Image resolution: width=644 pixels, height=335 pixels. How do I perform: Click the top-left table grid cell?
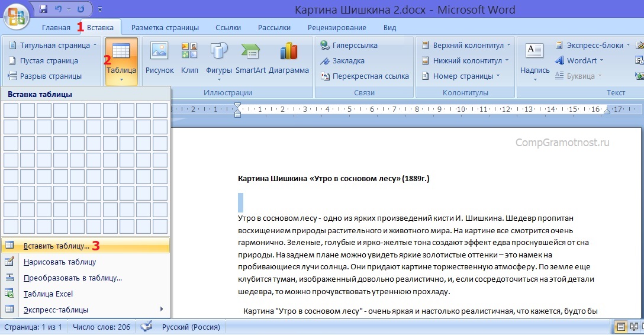coord(11,110)
